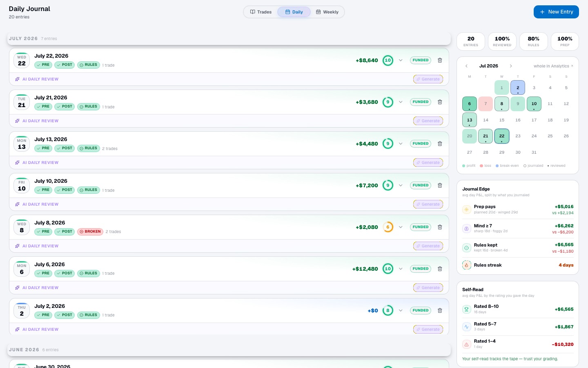Click FUNDED badge on July 6 entry

tap(421, 269)
